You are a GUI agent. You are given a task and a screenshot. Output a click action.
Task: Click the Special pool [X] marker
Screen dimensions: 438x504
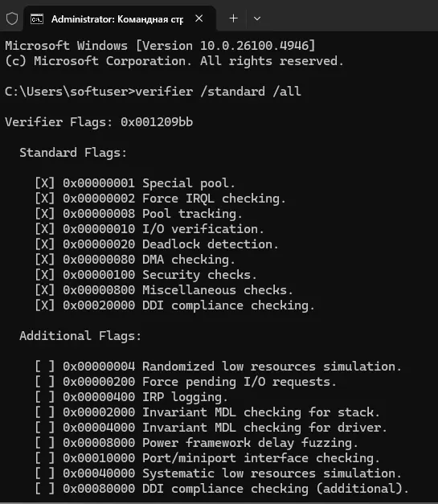[x=45, y=183]
